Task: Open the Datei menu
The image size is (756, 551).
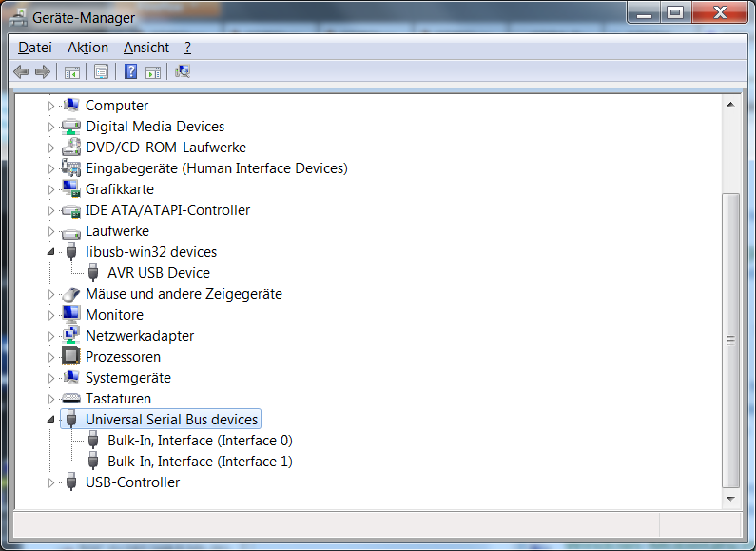Action: (x=35, y=48)
